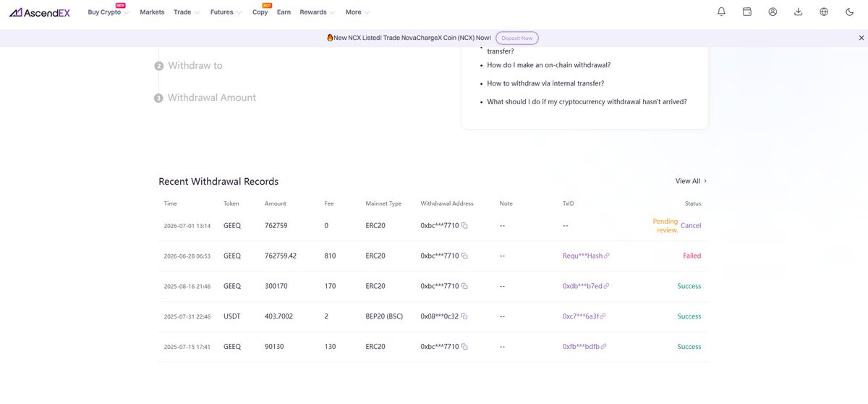Open the Markets page
Viewport: 868px width, 404px height.
[152, 12]
